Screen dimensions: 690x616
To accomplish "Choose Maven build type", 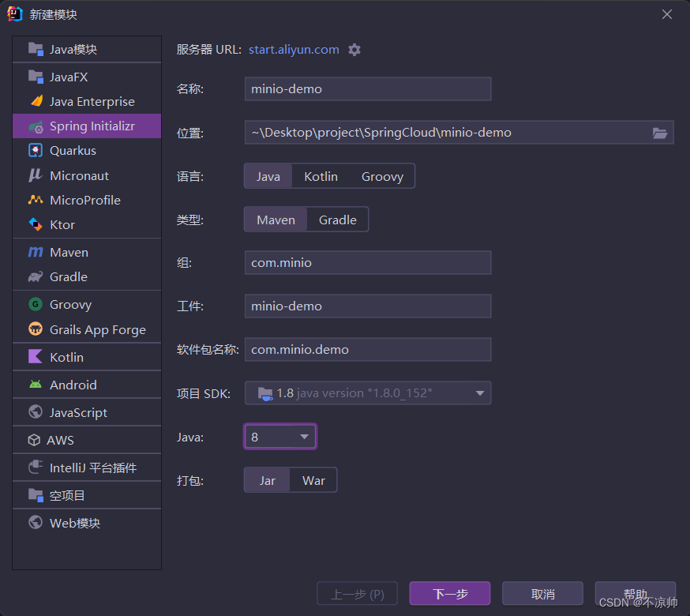I will pyautogui.click(x=276, y=220).
